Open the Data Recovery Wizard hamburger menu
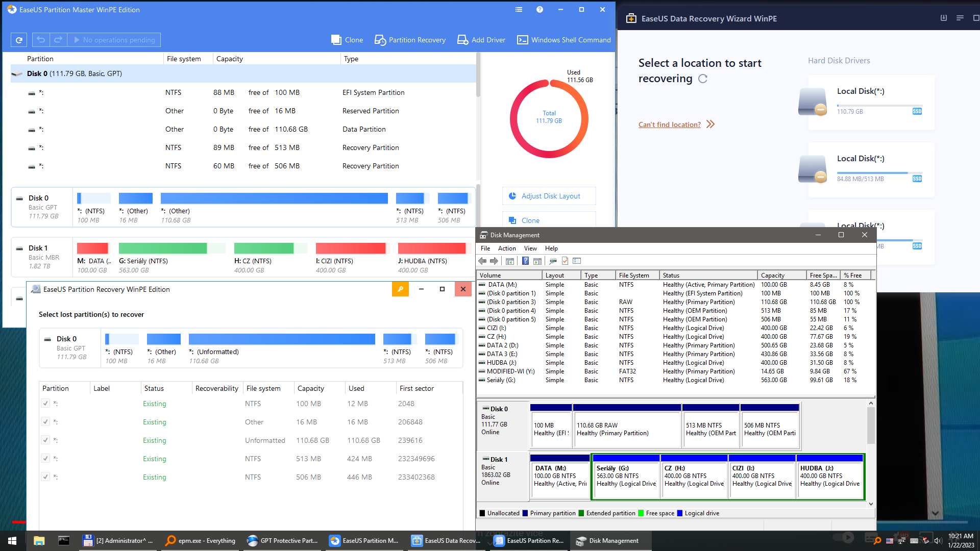This screenshot has width=980, height=551. (960, 18)
